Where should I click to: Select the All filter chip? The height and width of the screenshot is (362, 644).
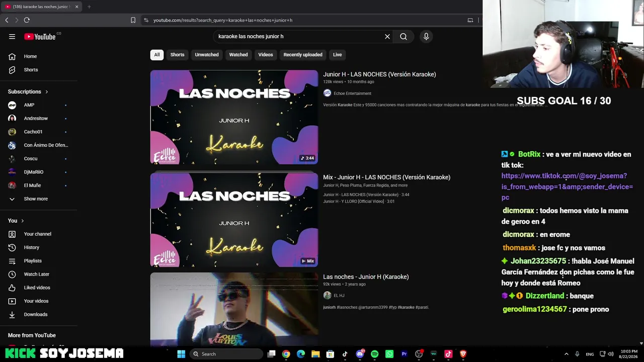(x=157, y=55)
